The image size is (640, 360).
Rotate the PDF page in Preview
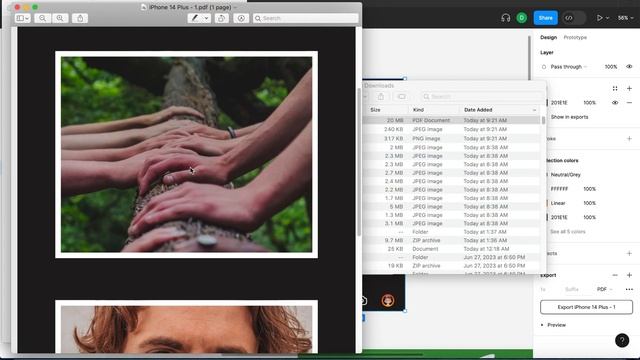222,18
